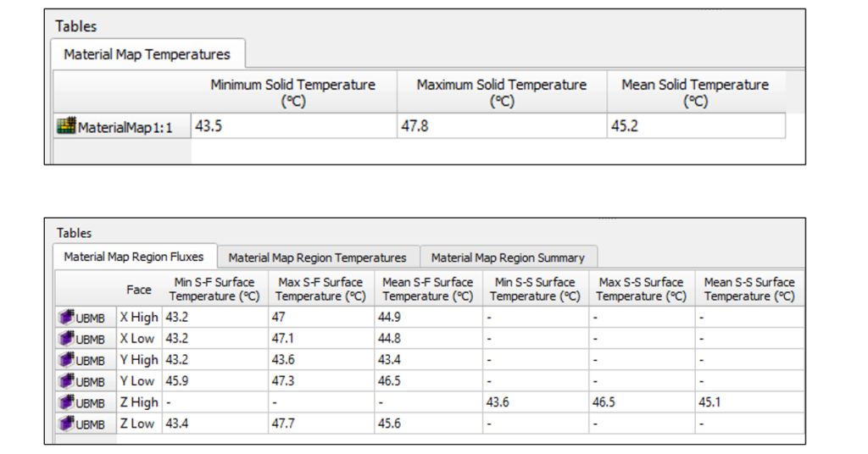
Task: Open the Material Map Region Temperatures tab
Action: [x=317, y=257]
